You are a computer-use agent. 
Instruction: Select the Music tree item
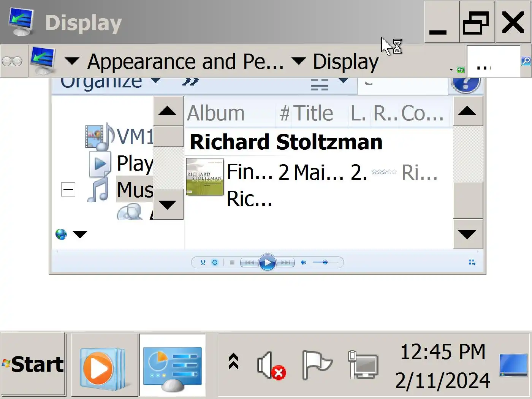(x=135, y=189)
